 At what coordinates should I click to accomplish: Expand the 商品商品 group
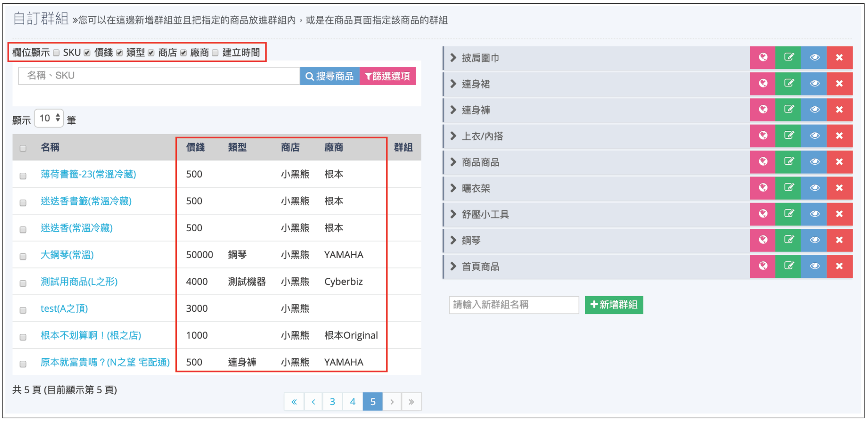pos(454,162)
